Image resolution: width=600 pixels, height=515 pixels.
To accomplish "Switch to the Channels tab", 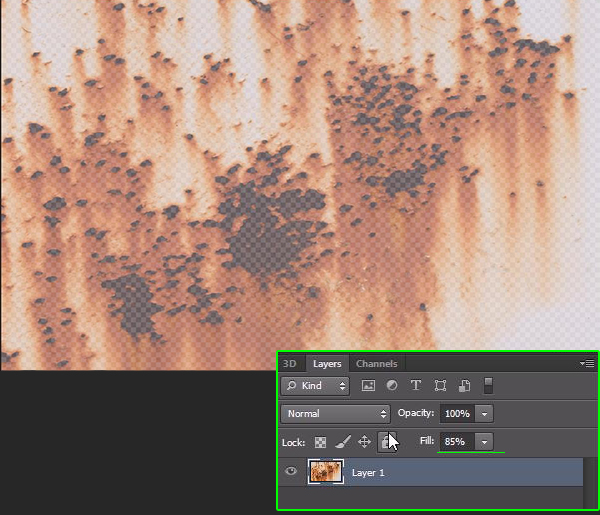I will 376,364.
